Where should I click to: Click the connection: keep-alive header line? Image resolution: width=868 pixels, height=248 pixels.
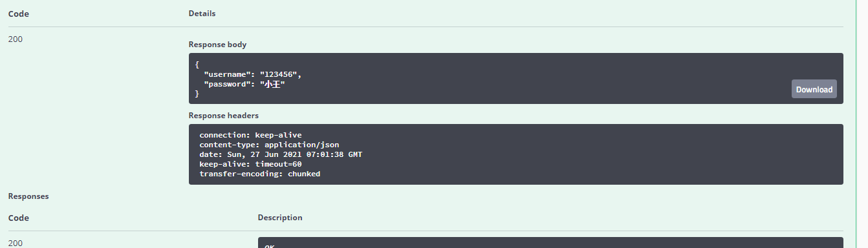(x=250, y=135)
